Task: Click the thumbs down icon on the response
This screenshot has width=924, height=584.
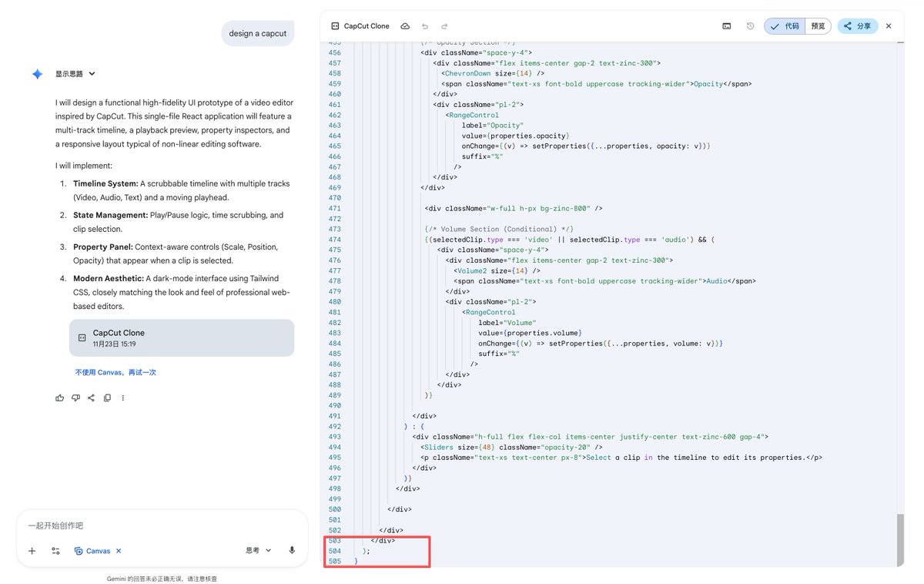Action: pyautogui.click(x=75, y=398)
